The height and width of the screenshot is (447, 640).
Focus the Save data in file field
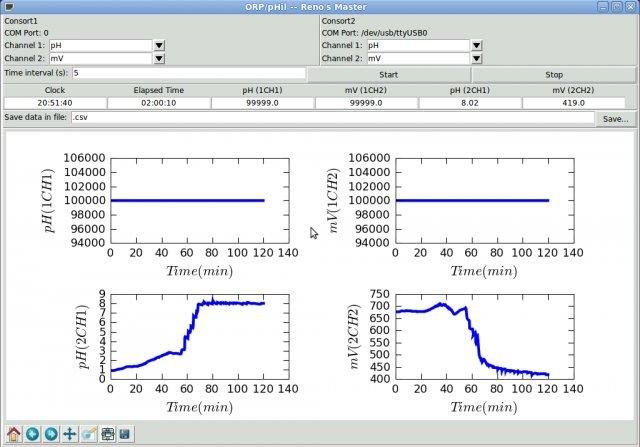[333, 117]
